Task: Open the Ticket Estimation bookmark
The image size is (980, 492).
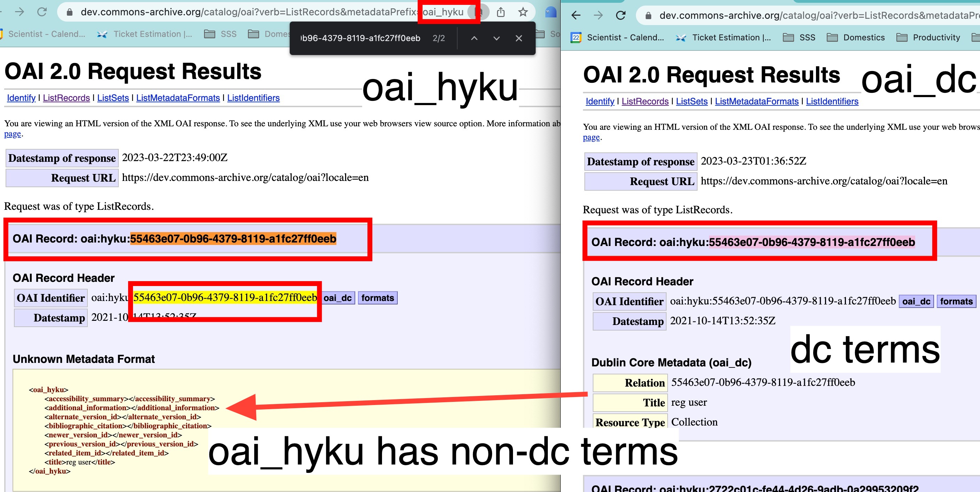Action: point(152,33)
